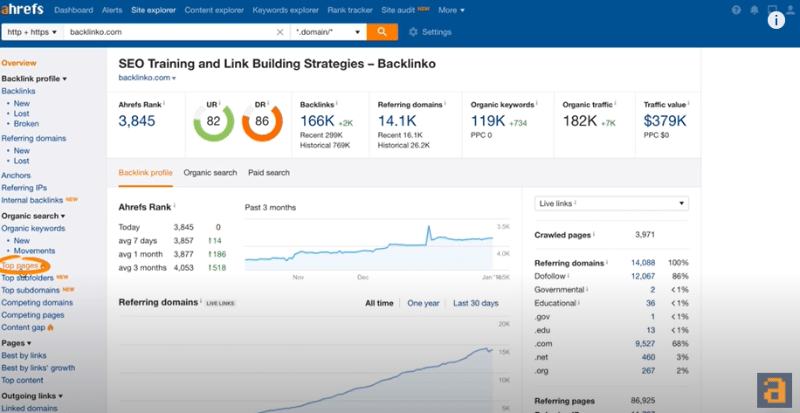Open Top subdomains link
This screenshot has width=800, height=413.
pos(31,290)
